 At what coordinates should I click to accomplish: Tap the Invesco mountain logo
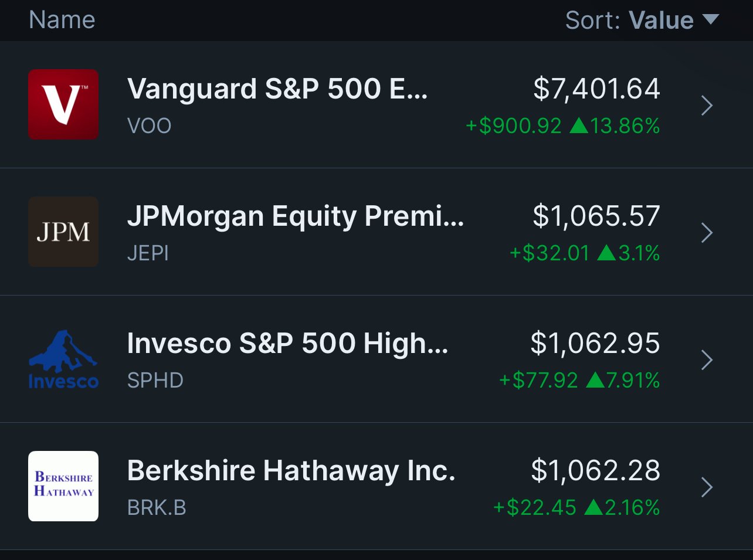(63, 359)
